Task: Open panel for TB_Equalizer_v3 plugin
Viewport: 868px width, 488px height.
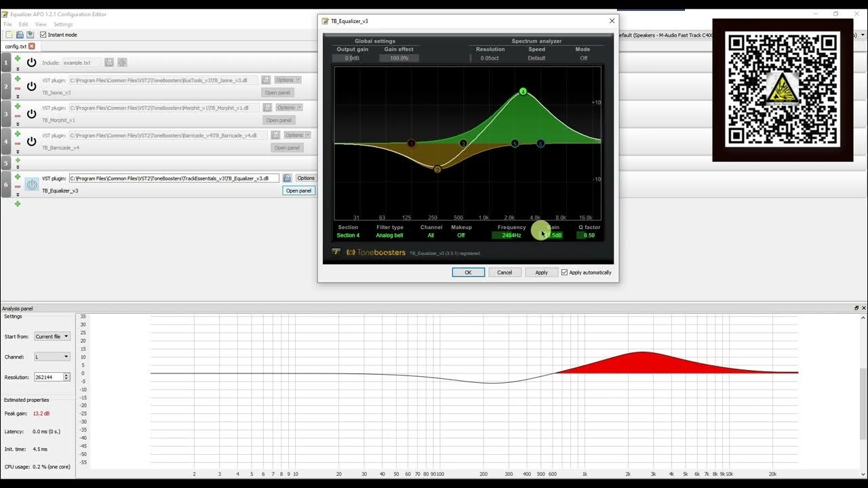Action: pos(298,190)
